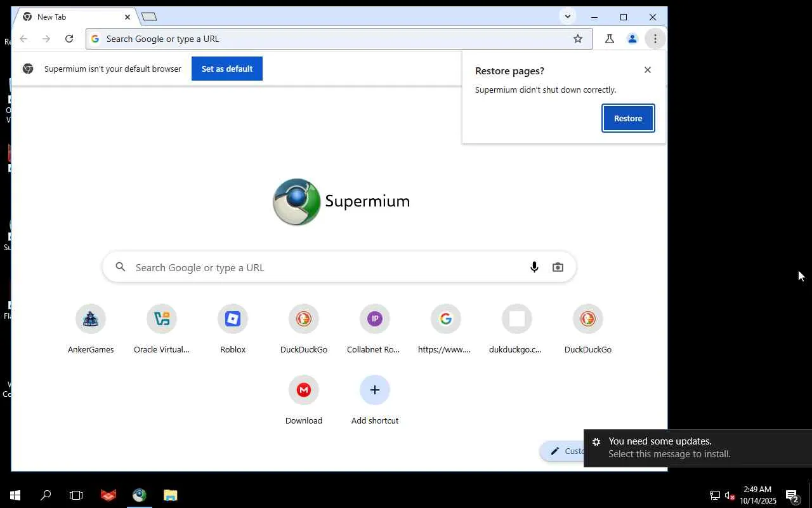
Task: Start voice search with the microphone
Action: click(534, 267)
